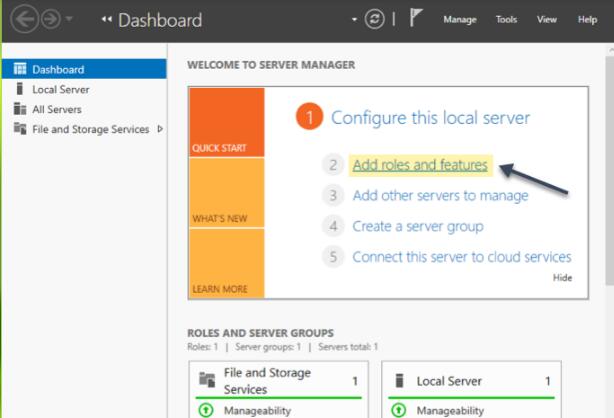Open the Quick Start tile
This screenshot has width=614, height=418.
[x=227, y=122]
